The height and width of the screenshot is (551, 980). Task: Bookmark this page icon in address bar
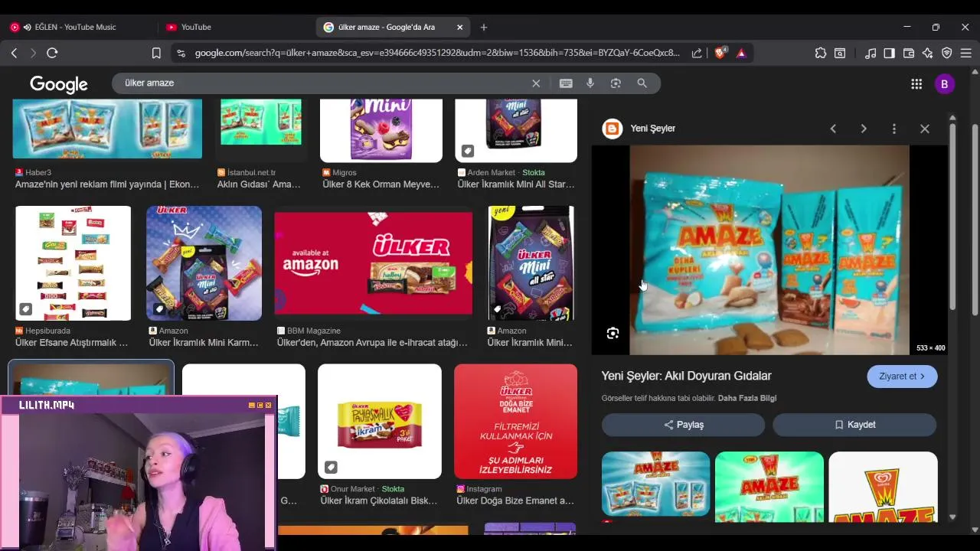(x=156, y=53)
